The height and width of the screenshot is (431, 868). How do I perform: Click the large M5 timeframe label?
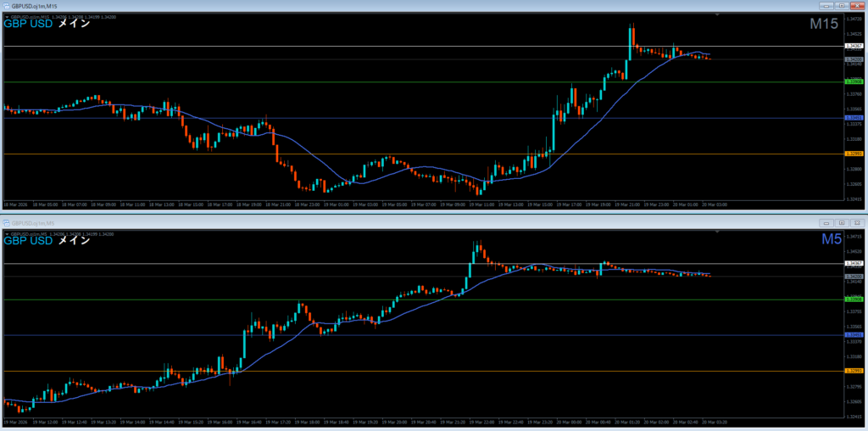pos(831,241)
